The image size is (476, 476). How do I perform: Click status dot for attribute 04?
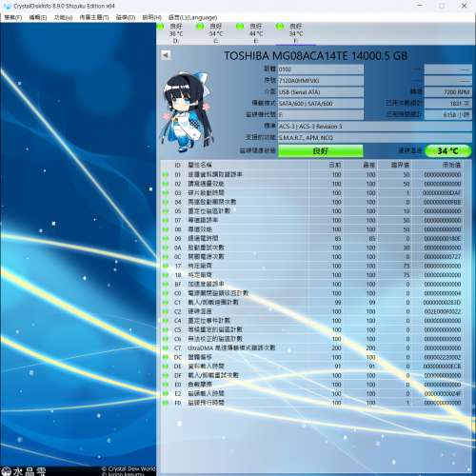tap(166, 202)
